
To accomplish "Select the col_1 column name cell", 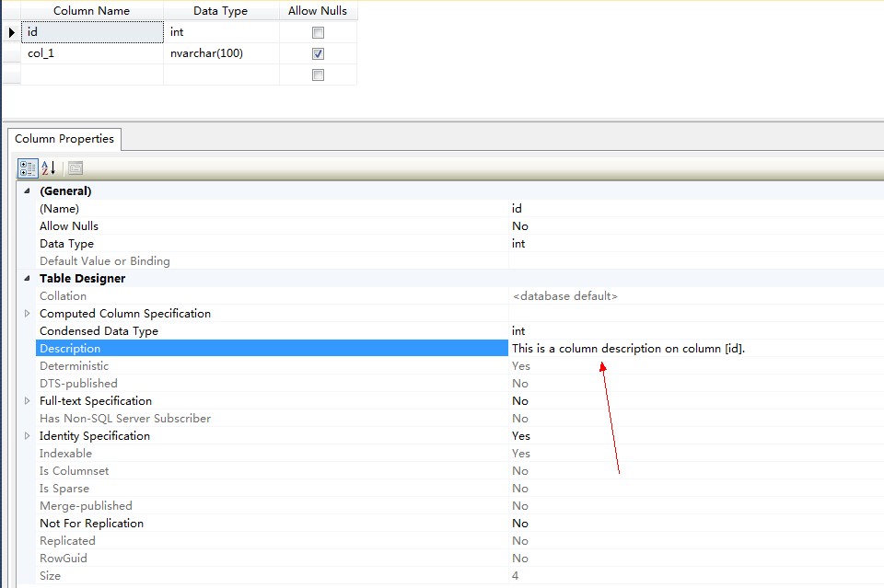I will coord(92,53).
